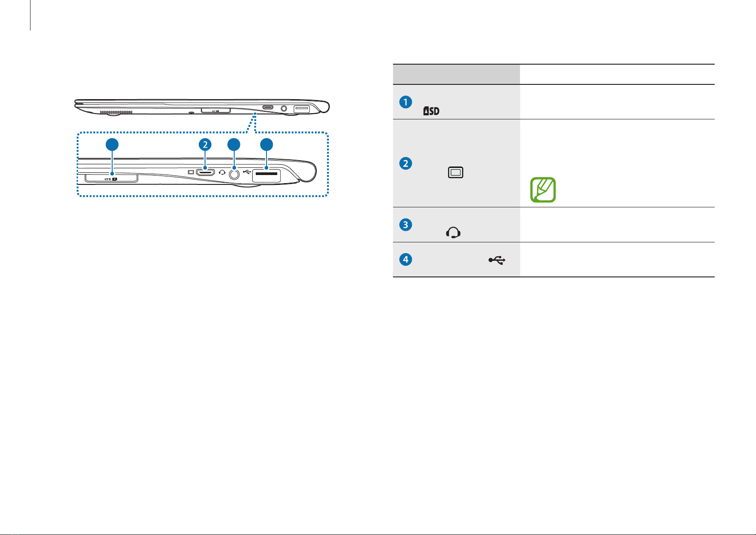This screenshot has width=756, height=535.
Task: Click the small monitor symbol beside the HDMI port
Action: click(x=191, y=172)
